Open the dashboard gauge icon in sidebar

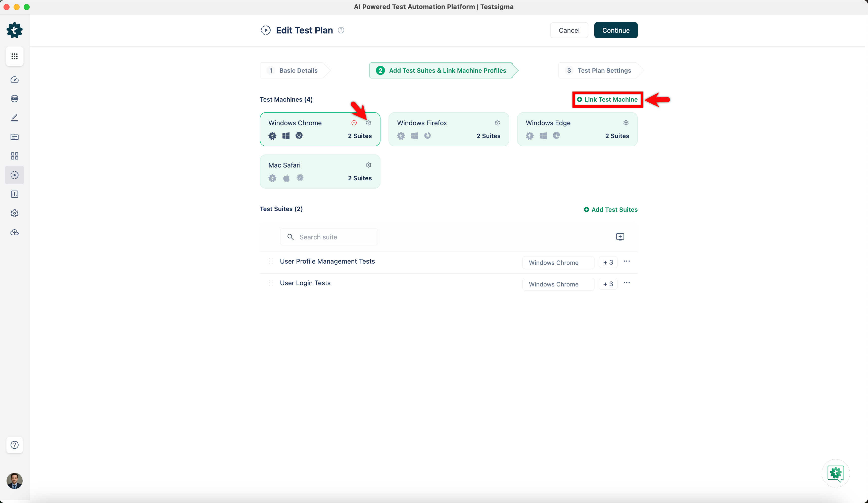[x=15, y=80]
